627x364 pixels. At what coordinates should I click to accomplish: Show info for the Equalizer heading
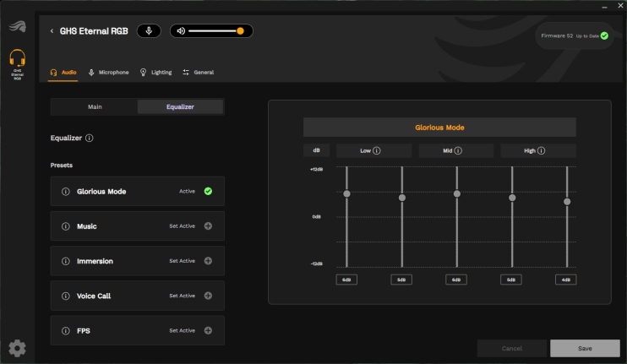tap(90, 138)
